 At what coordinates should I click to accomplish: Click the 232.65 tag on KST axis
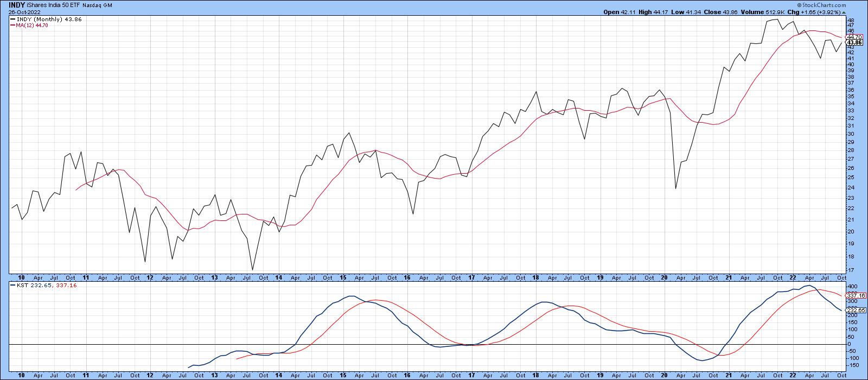pyautogui.click(x=855, y=311)
